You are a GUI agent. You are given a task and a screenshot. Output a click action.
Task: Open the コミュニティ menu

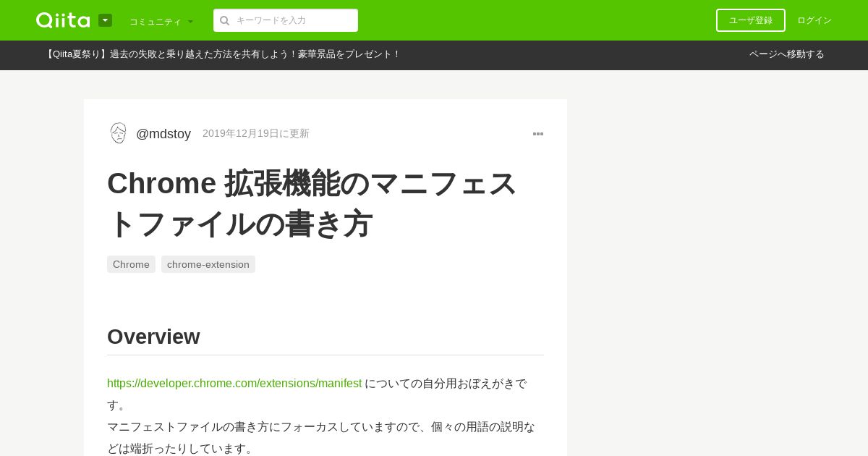click(x=161, y=21)
